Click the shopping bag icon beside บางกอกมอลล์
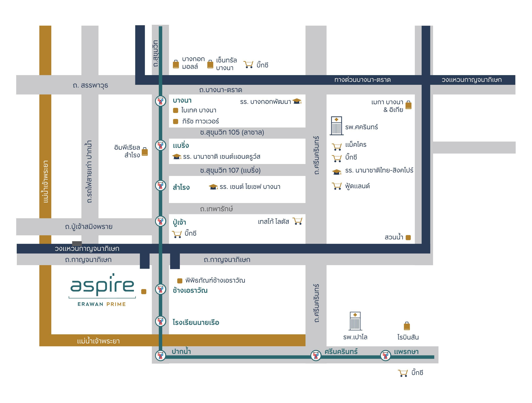532x403 pixels. point(176,64)
